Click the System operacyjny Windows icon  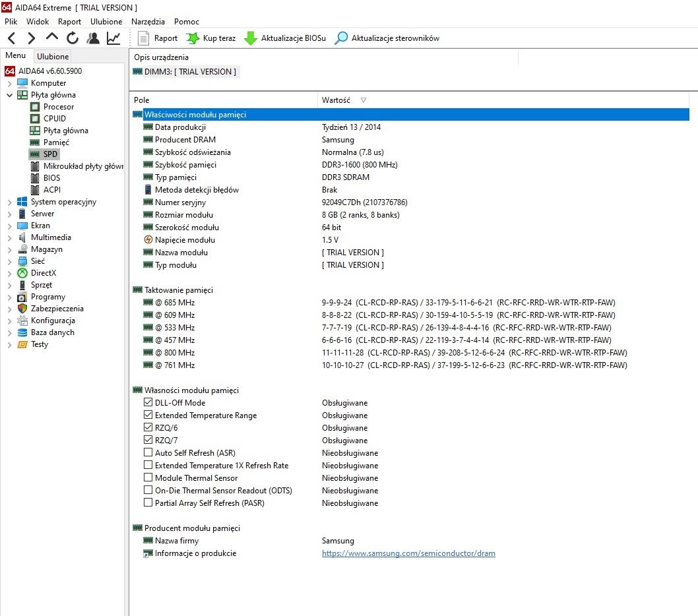(x=22, y=202)
